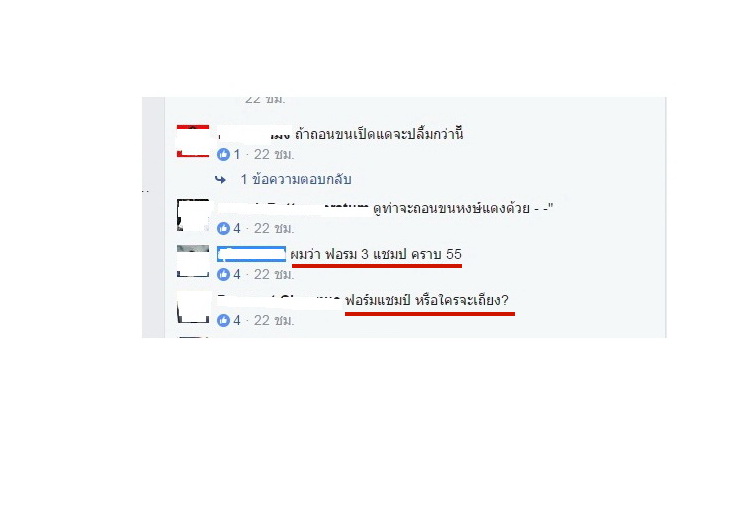Click like icon under ถ้าถอนขนเป็ดแดง comment
The width and height of the screenshot is (750, 507).
pyautogui.click(x=223, y=154)
